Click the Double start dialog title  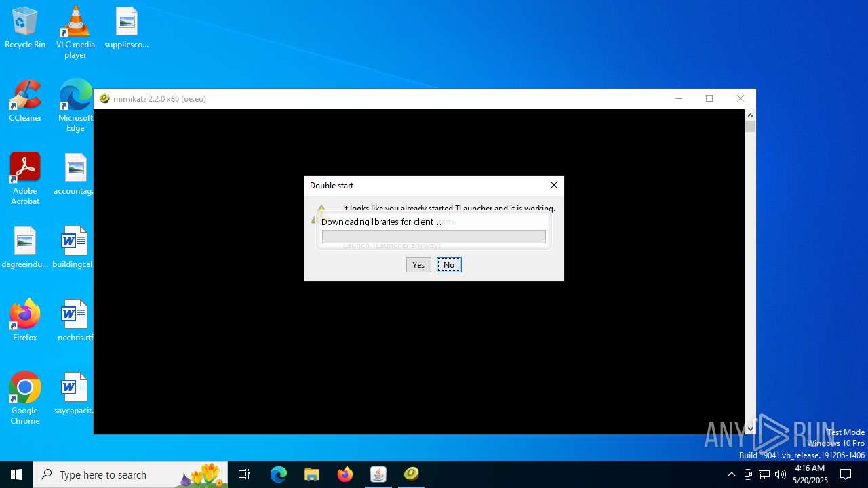332,186
